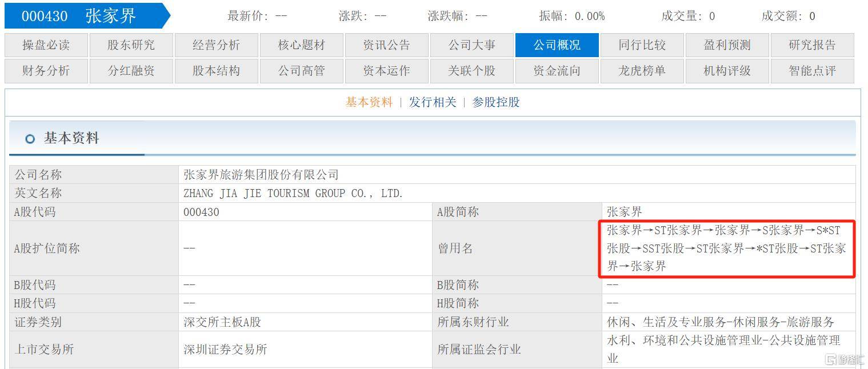868x369 pixels.
Task: Click the 涨跌幅 quote field
Action: (x=457, y=16)
